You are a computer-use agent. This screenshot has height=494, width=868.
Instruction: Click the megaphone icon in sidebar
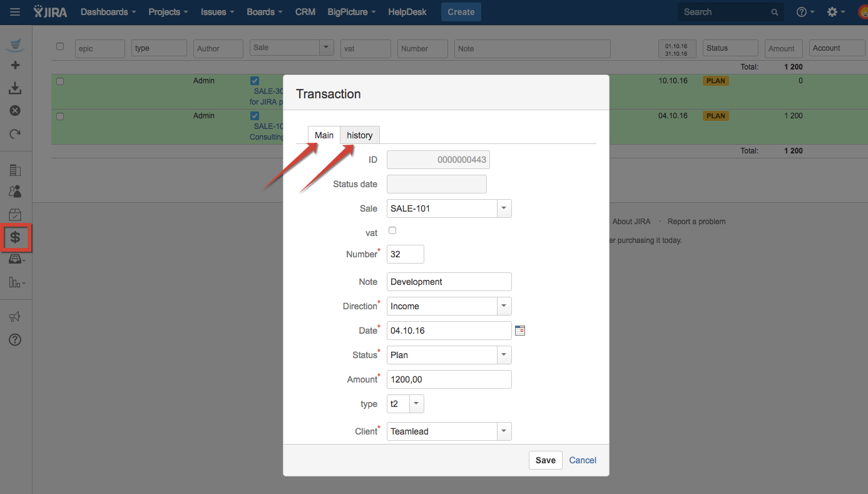click(16, 317)
